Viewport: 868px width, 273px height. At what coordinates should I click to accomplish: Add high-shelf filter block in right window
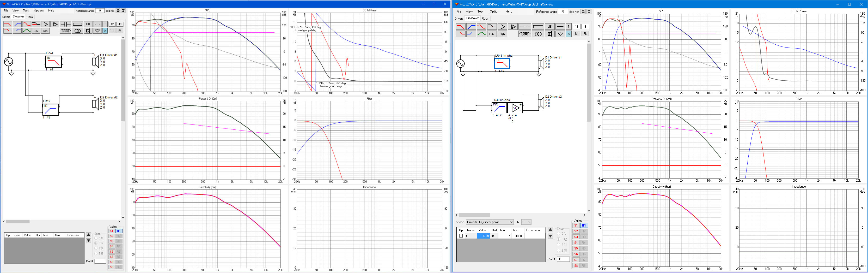point(471,34)
